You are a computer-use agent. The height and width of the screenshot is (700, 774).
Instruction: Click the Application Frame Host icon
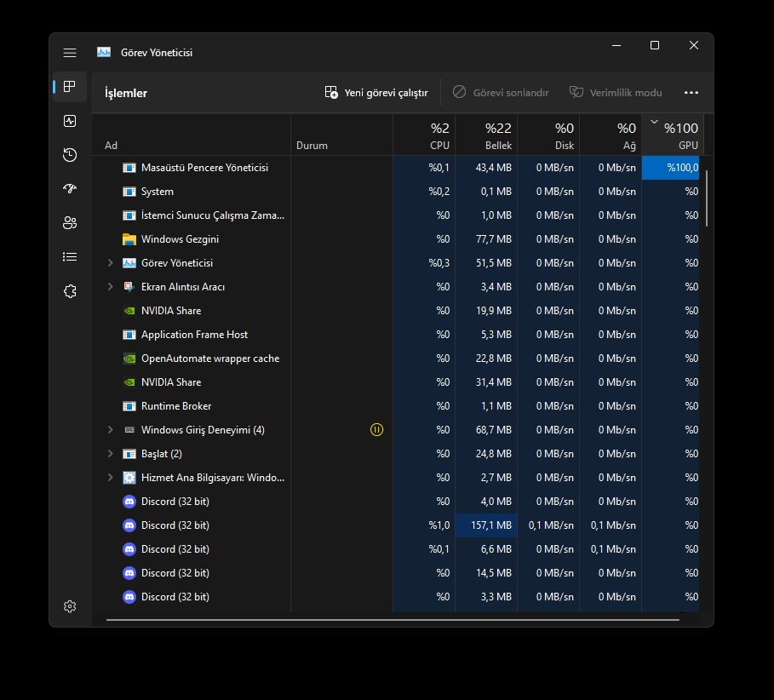[129, 335]
